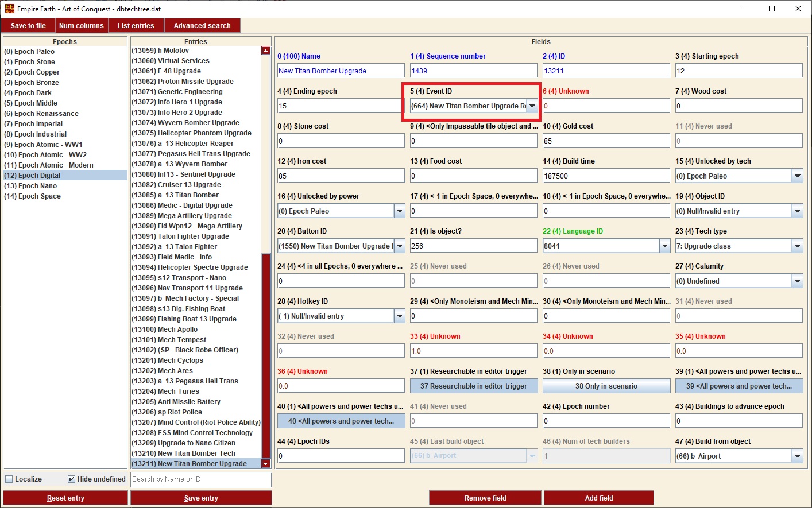Click Add field button

599,498
